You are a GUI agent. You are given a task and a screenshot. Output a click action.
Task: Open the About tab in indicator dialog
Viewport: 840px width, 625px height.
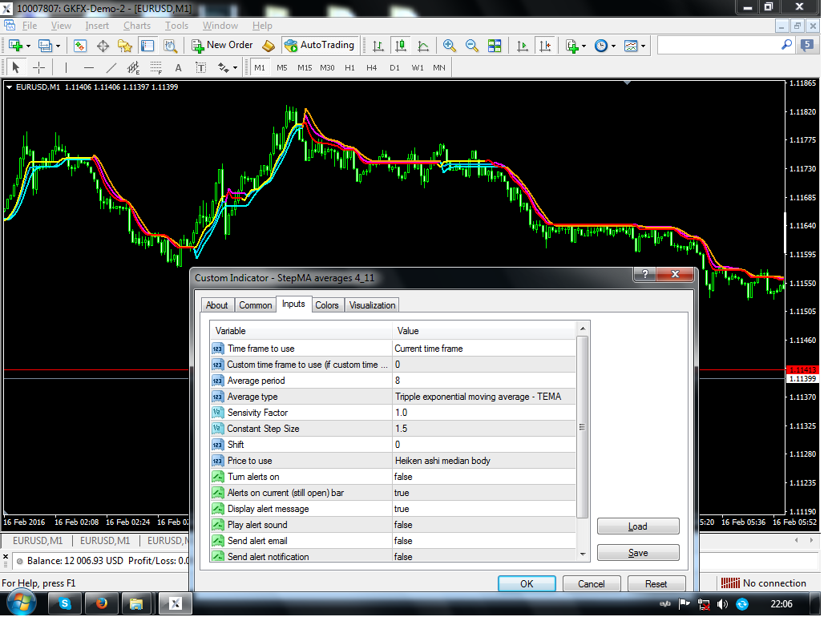point(217,305)
